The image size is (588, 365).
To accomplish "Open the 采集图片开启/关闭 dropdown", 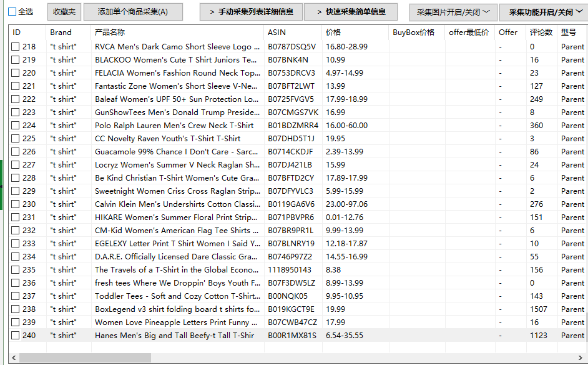I will (x=453, y=12).
